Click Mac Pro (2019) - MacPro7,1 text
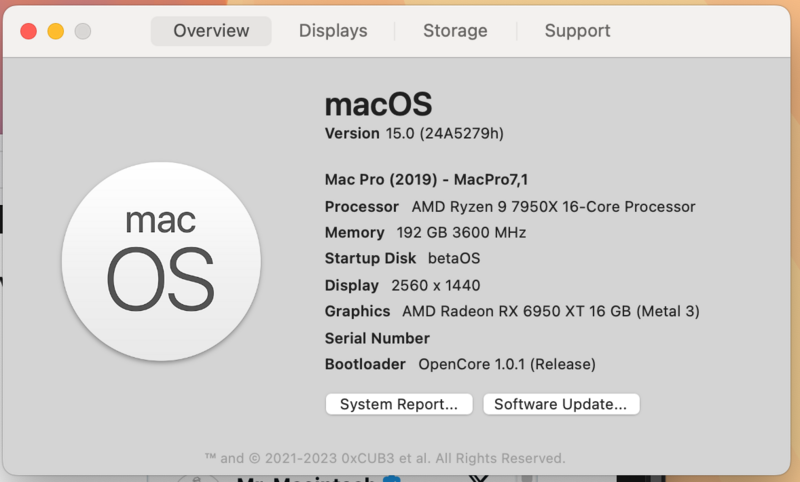The image size is (800, 482). pos(427,180)
